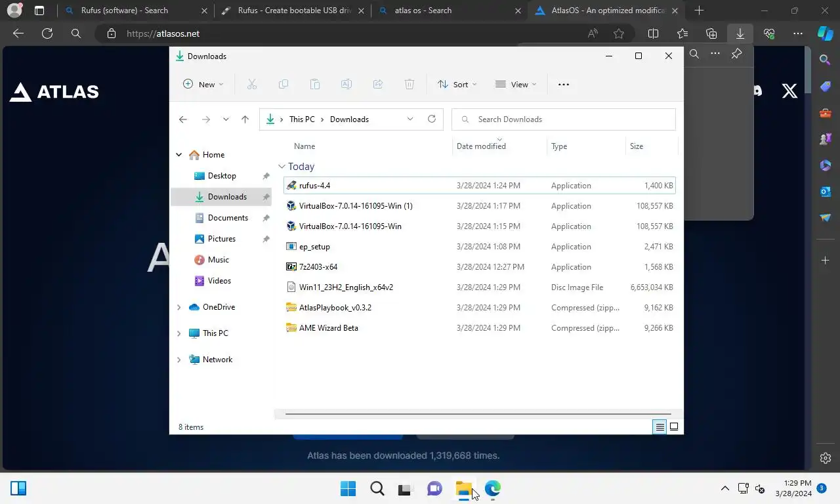Click X (Twitter) icon on Atlas page

pos(789,91)
